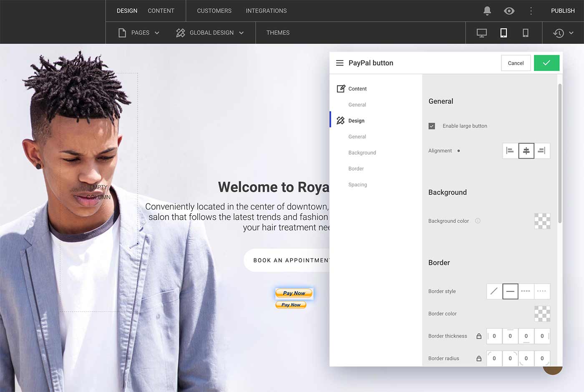This screenshot has width=584, height=392.
Task: Expand the history dropdown arrow
Action: point(571,33)
